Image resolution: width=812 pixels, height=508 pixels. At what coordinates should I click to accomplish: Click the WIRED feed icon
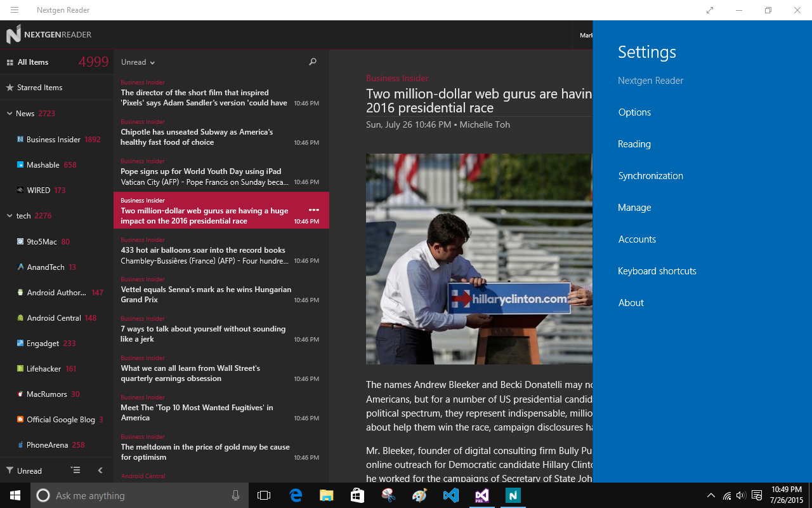[21, 190]
